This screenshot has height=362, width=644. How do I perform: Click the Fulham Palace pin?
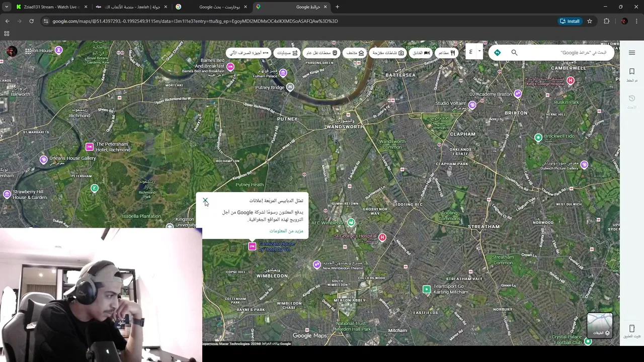click(283, 73)
